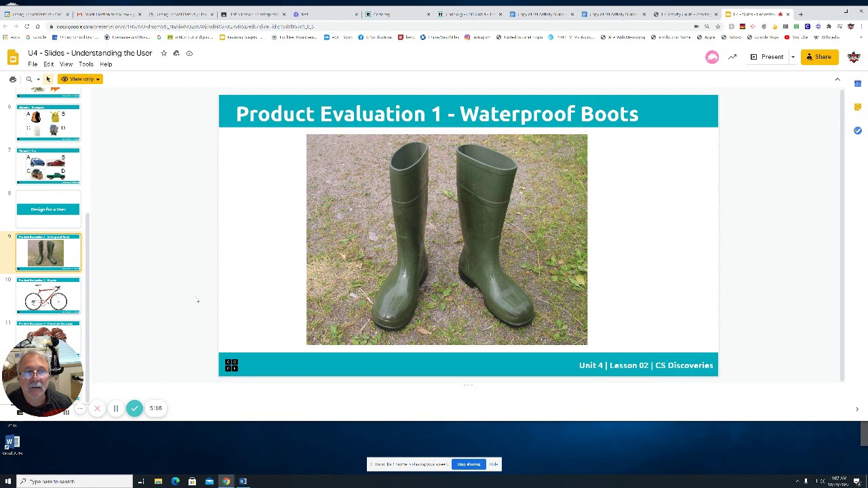Click the Unit 4 Lesson 02 footer text
The height and width of the screenshot is (488, 868).
click(646, 365)
